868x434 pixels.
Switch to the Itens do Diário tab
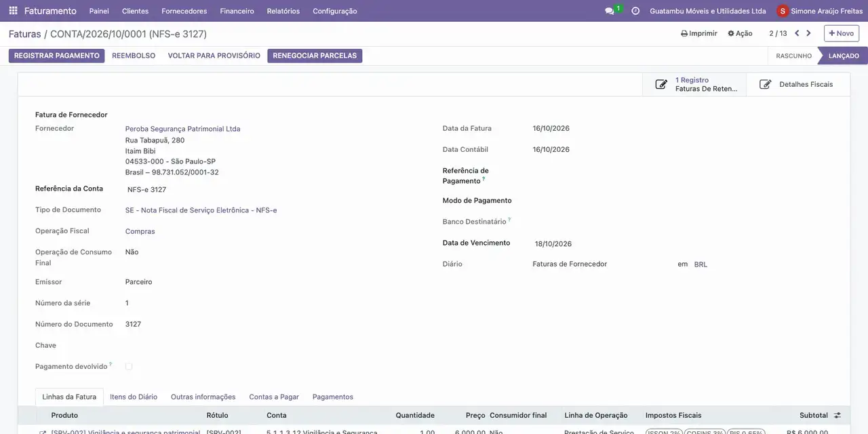click(134, 397)
